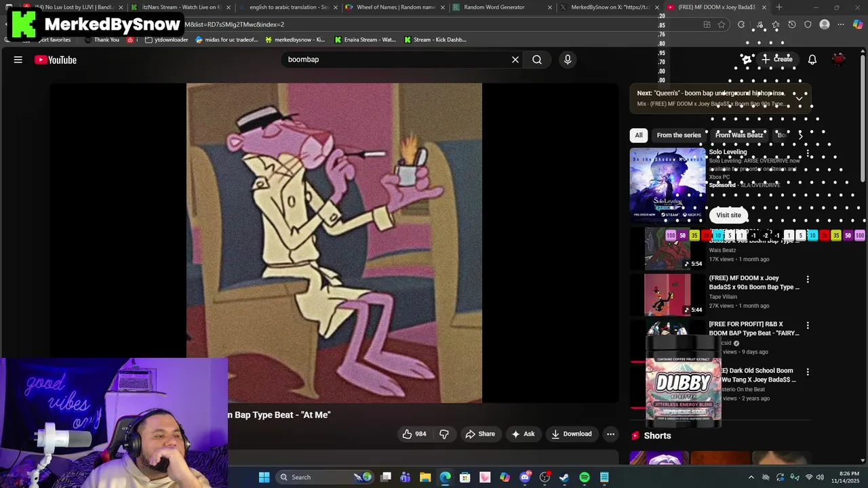Go to the YouTube home logo
The height and width of the screenshot is (488, 868).
(56, 60)
